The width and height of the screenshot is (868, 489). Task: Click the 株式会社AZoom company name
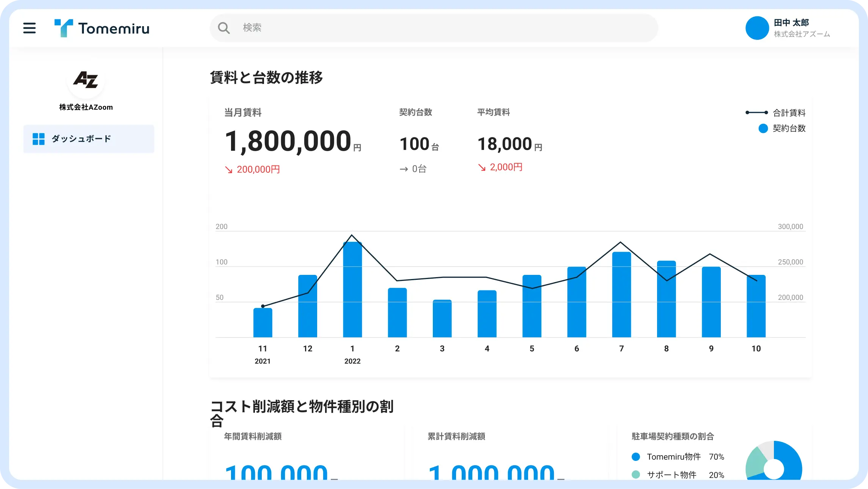tap(86, 107)
